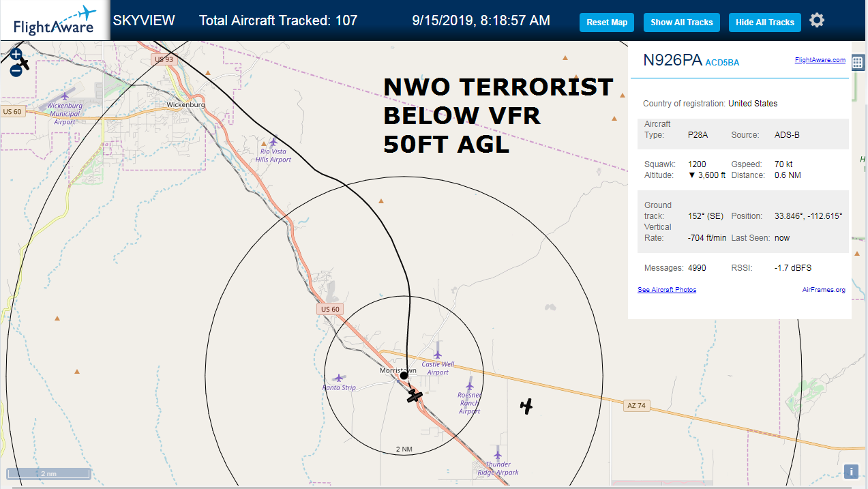868x489 pixels.
Task: Click the Rio Vista Hills Airport marker
Action: point(273,143)
